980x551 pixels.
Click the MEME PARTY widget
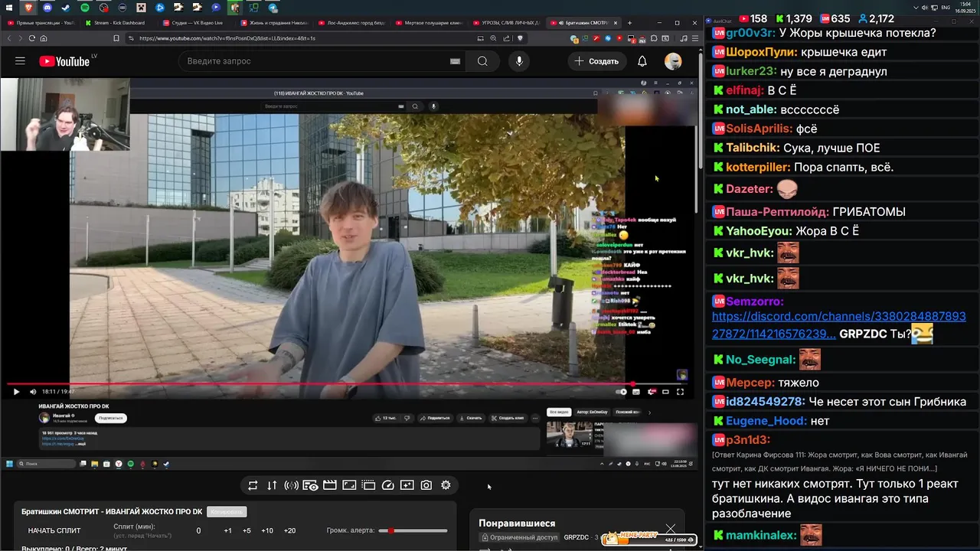point(650,540)
